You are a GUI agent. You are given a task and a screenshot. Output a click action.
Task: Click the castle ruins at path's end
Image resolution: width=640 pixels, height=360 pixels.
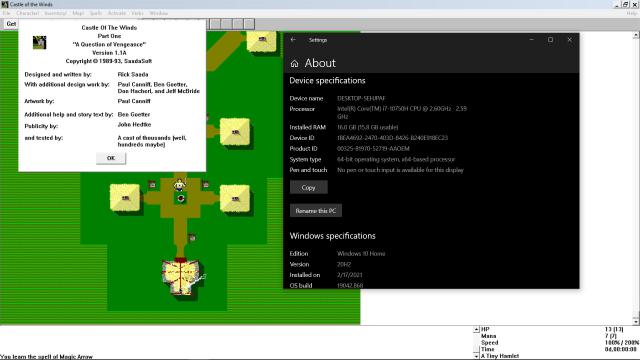click(x=181, y=277)
